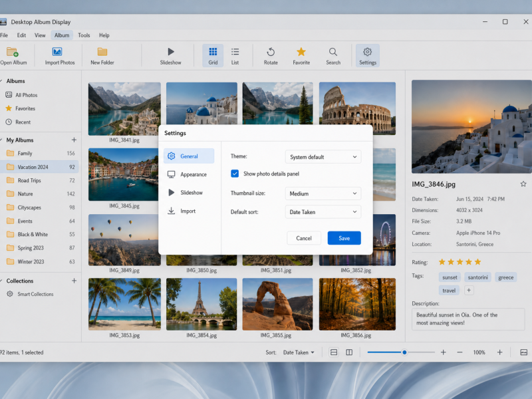Click Cancel in the Settings dialog

(304, 238)
